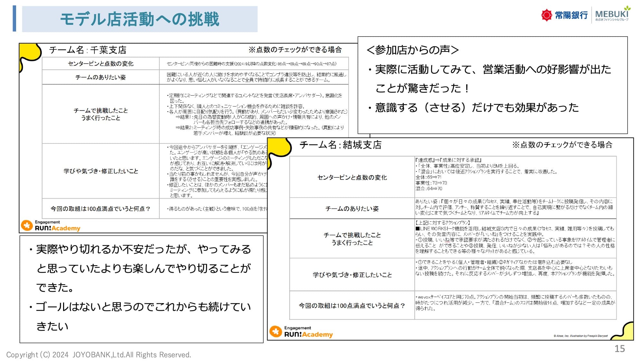The width and height of the screenshot is (644, 362).
Task: Click Yuki row チームのありたい姿
Action: tap(352, 209)
